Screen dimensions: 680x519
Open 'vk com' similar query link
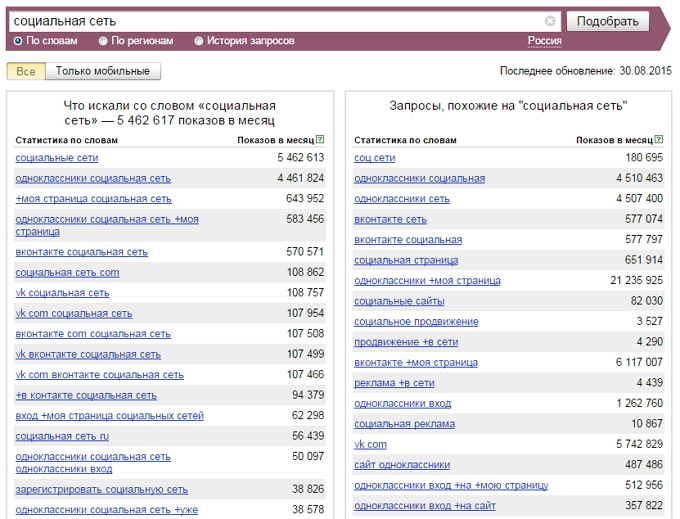(370, 444)
